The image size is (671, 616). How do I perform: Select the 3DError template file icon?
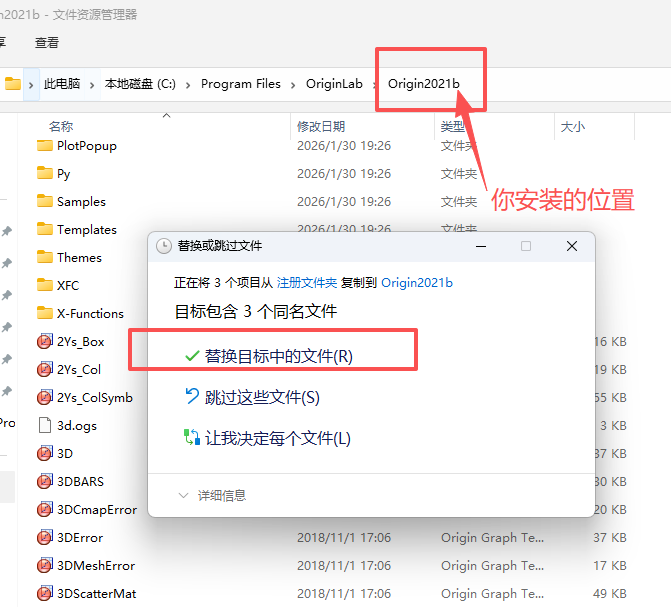coord(45,537)
